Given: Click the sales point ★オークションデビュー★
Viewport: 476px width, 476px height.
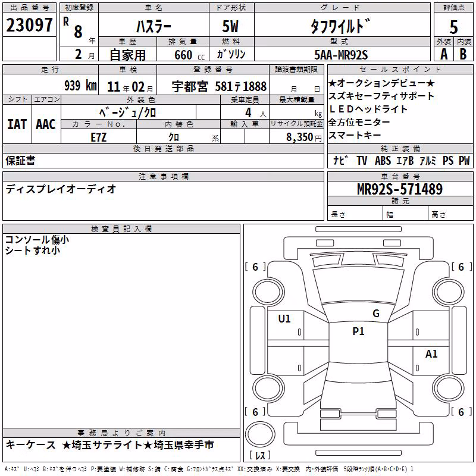Looking at the screenshot, I should pyautogui.click(x=381, y=83).
